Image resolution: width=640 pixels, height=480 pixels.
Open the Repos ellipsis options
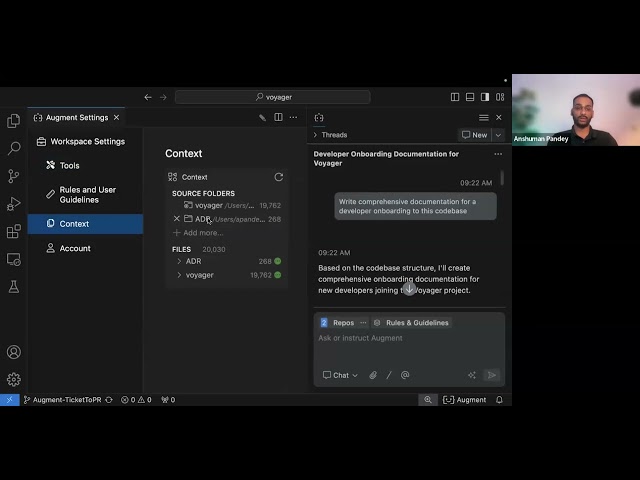coord(363,322)
